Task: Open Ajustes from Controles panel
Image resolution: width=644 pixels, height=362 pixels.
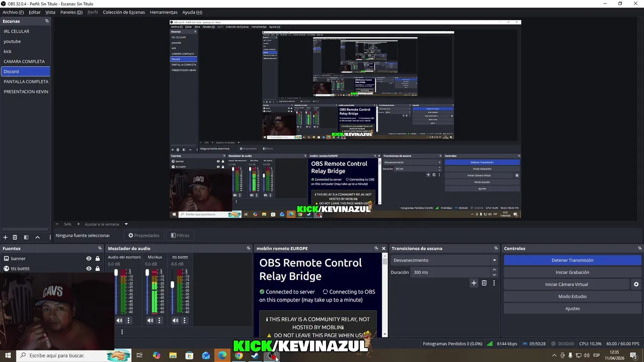Action: pyautogui.click(x=573, y=308)
